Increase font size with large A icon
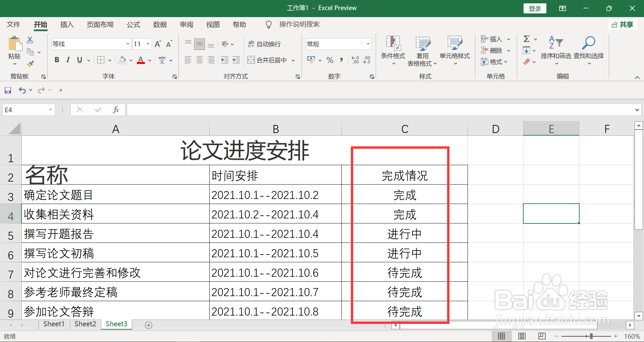Image resolution: width=644 pixels, height=342 pixels. tap(158, 44)
